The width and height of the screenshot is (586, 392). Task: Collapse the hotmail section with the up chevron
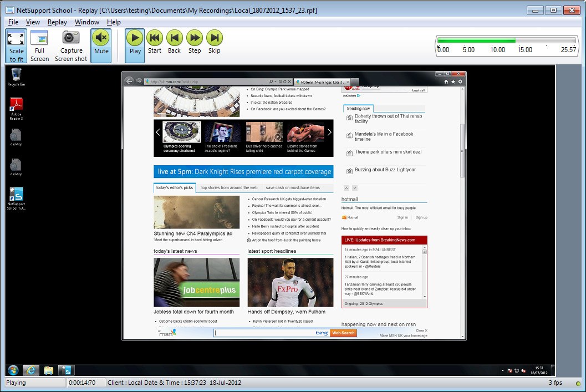tap(346, 188)
